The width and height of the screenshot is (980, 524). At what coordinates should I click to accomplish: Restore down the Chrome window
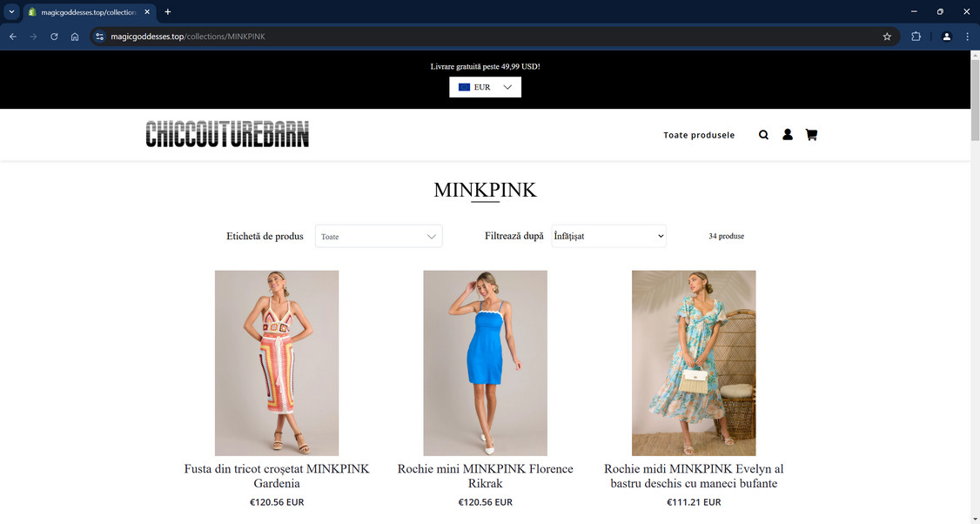pos(940,12)
